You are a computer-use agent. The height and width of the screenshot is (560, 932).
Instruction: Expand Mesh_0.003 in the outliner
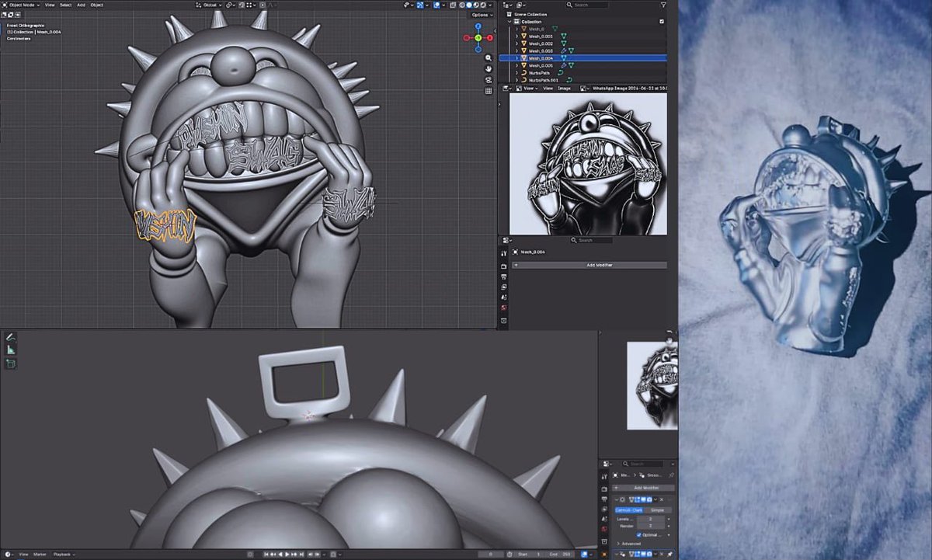(x=516, y=51)
